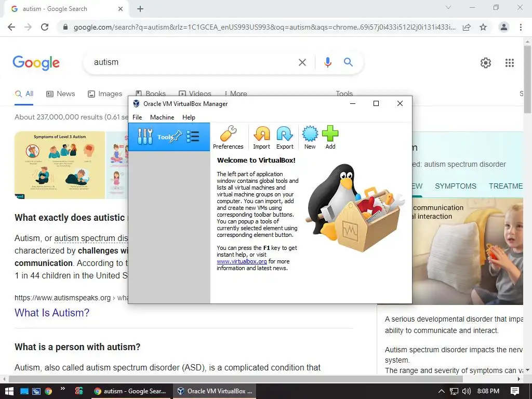
Task: Reload the Google search page
Action: tap(45, 27)
